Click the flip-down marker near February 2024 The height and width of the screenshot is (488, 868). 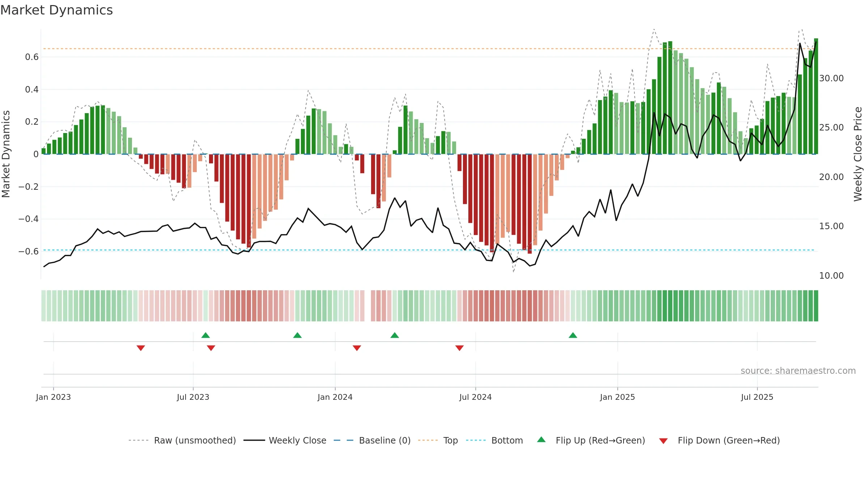point(357,348)
